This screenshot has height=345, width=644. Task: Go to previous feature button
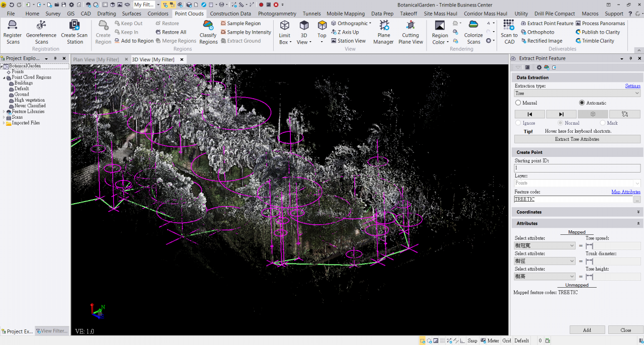point(529,114)
